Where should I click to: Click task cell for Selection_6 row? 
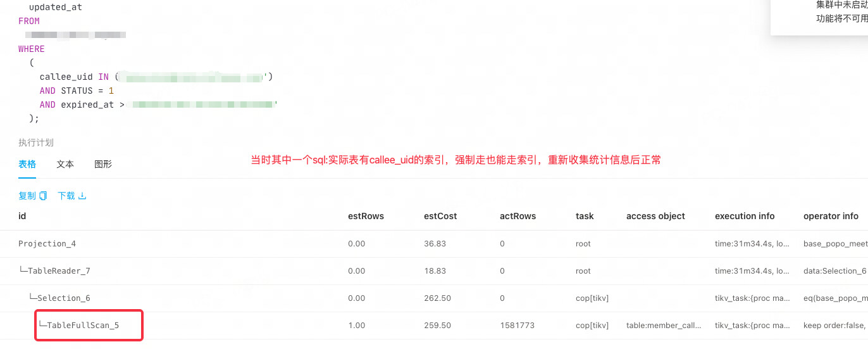point(592,298)
